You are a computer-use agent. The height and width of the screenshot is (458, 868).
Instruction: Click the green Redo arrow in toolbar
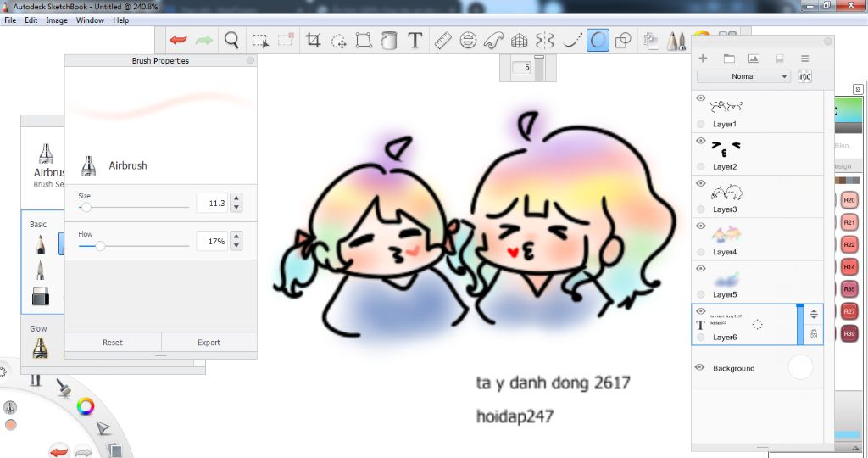point(204,40)
